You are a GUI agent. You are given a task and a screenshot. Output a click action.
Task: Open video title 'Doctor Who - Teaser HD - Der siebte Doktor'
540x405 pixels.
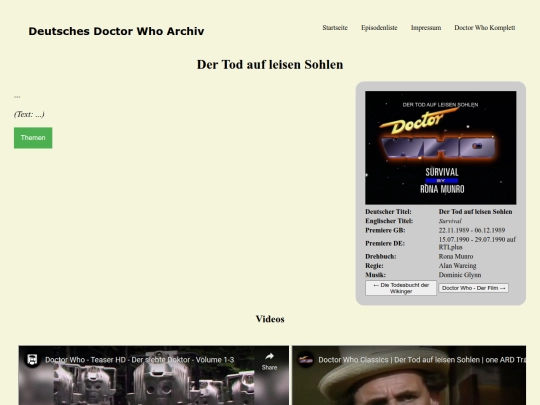pos(139,360)
